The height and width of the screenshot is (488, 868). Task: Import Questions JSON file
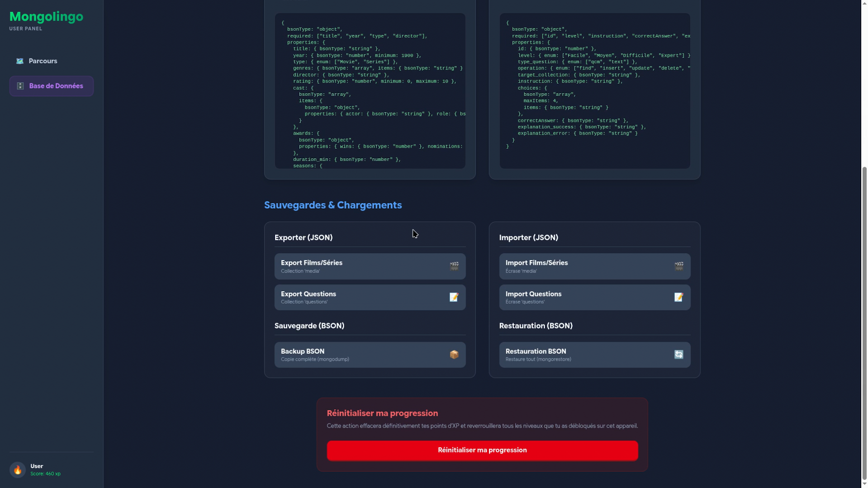(x=595, y=297)
